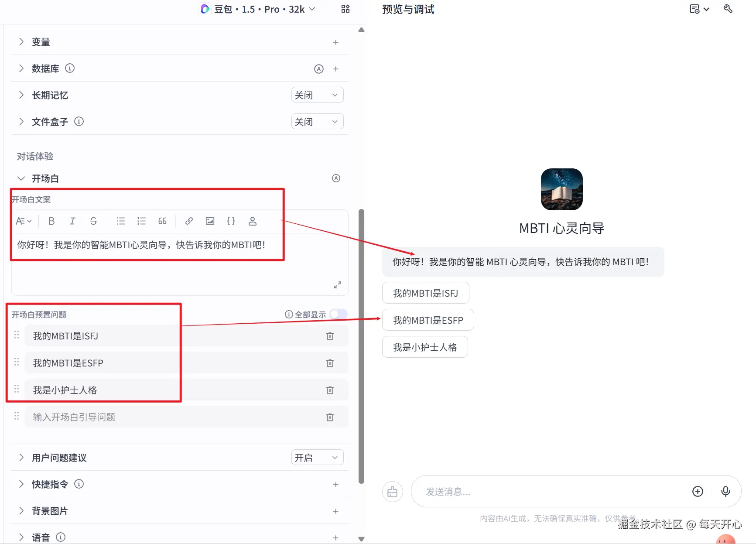Delete the preset question 我的MBTI是ISFJ

pos(330,336)
